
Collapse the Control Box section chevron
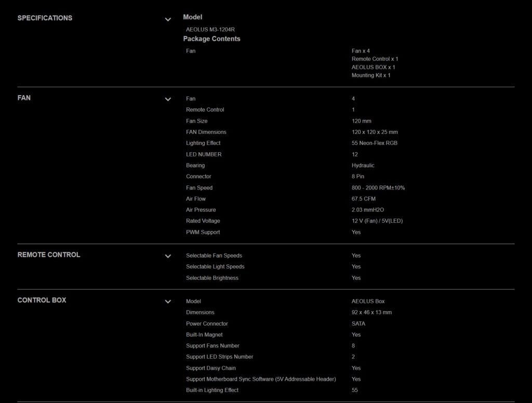(168, 301)
